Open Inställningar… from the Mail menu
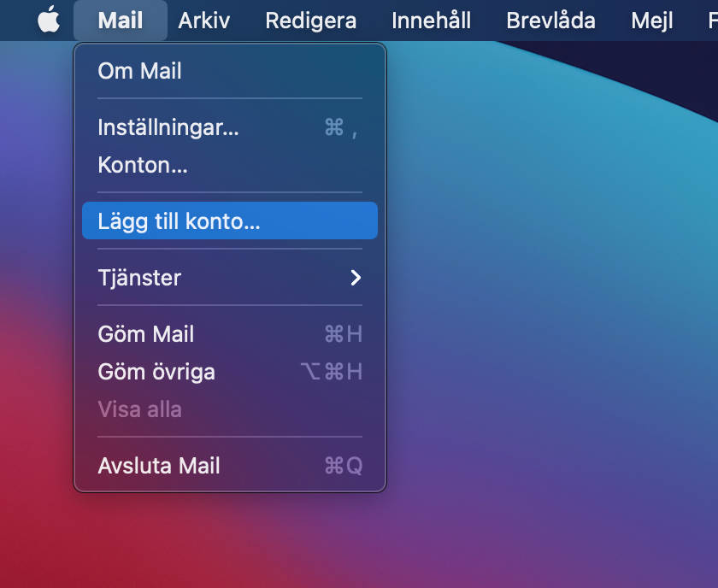Viewport: 718px width, 588px height. [x=230, y=127]
